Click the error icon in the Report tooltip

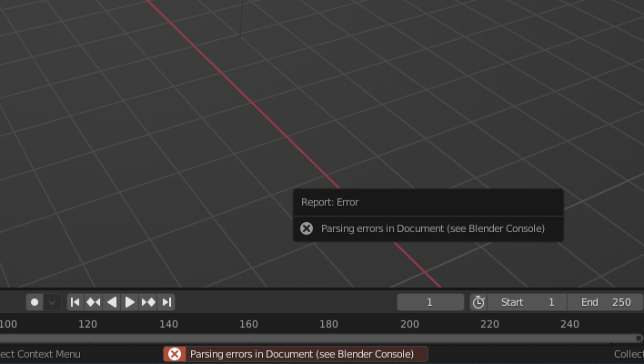[x=307, y=228]
